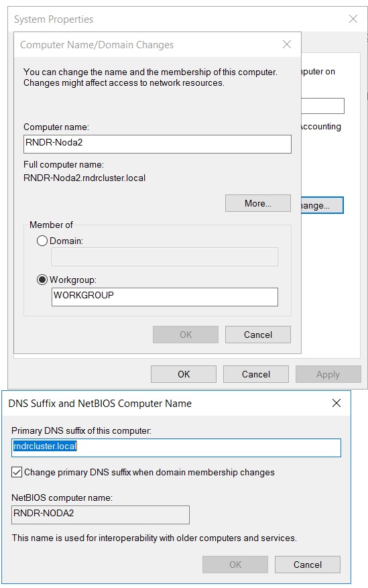This screenshot has height=588, width=368.
Task: Close the Computer Name/Domain Changes dialog
Action: coord(287,45)
